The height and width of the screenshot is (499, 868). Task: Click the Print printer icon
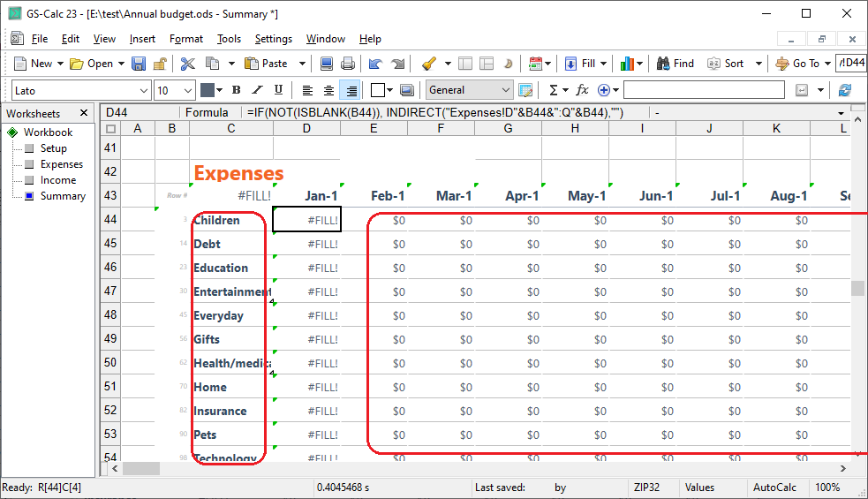348,64
